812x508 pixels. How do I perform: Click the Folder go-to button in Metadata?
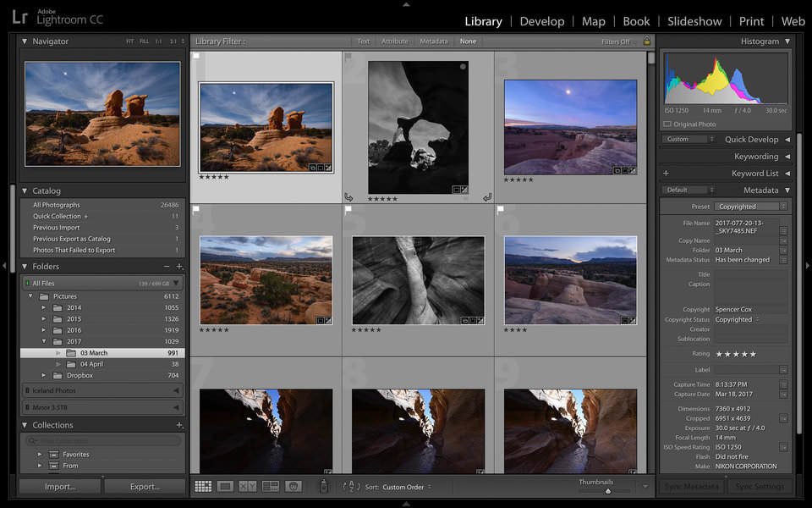(783, 251)
